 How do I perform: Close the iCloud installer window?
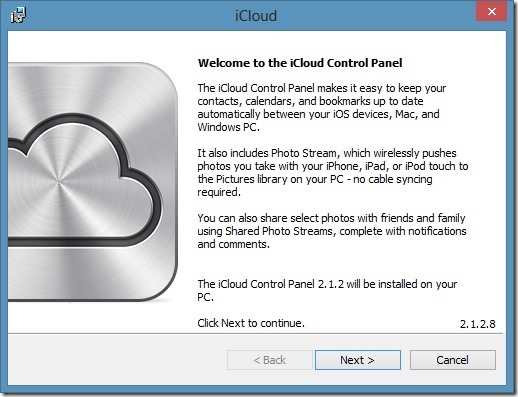click(492, 12)
